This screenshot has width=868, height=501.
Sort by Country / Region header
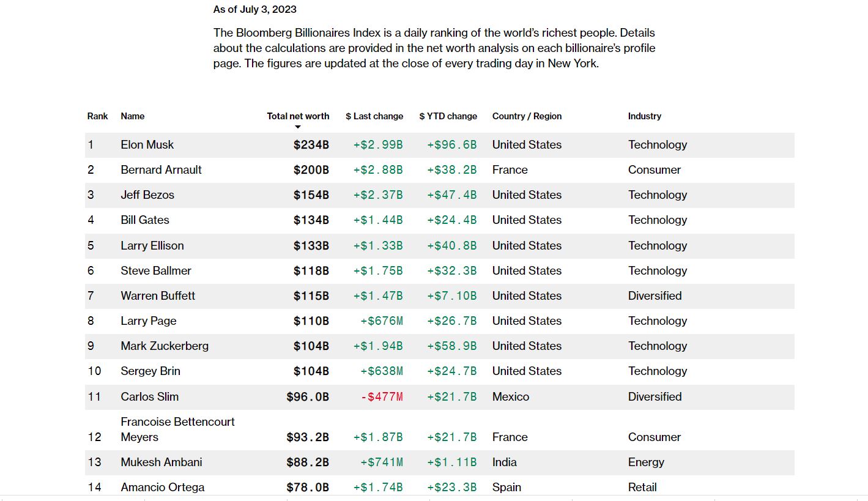[527, 116]
